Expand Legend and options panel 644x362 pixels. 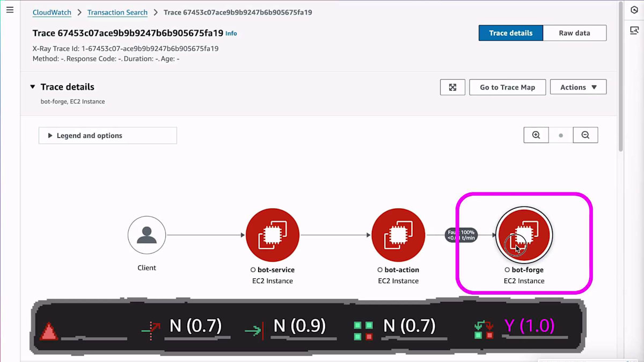[108, 136]
